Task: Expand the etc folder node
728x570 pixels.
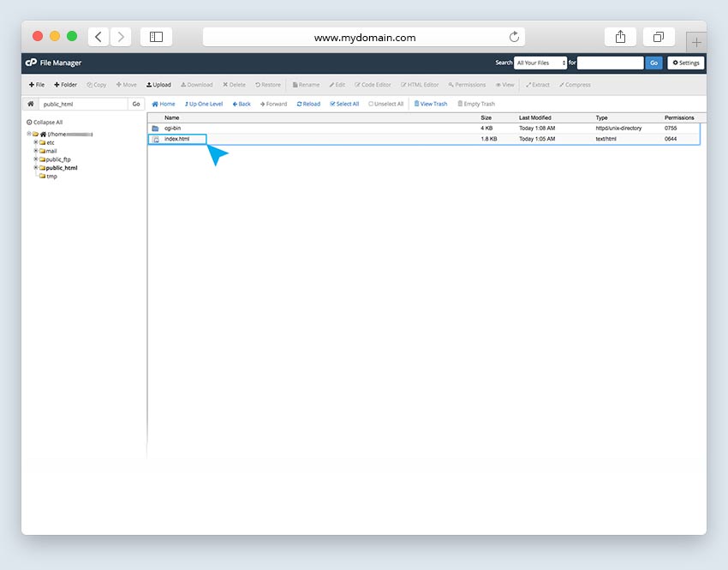Action: click(x=36, y=142)
